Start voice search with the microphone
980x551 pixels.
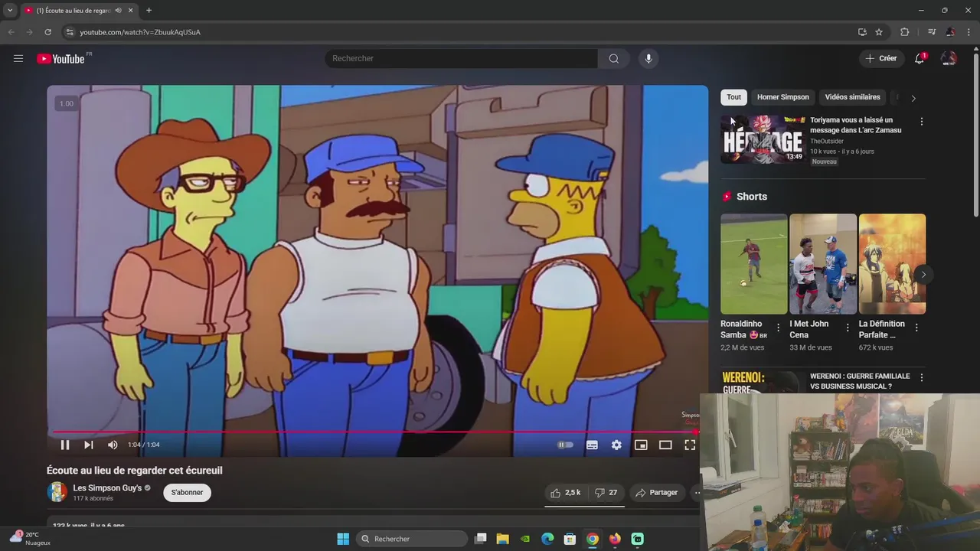point(648,58)
